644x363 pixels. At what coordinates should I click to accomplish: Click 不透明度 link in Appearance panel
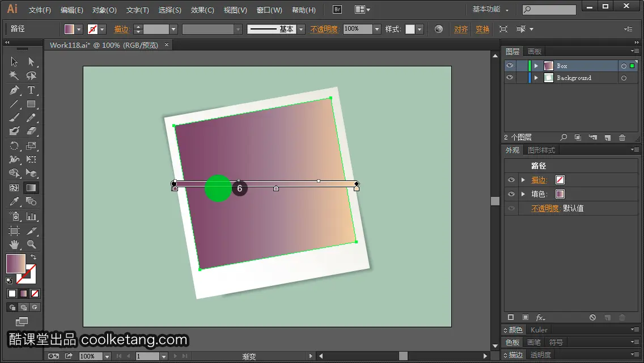click(545, 208)
